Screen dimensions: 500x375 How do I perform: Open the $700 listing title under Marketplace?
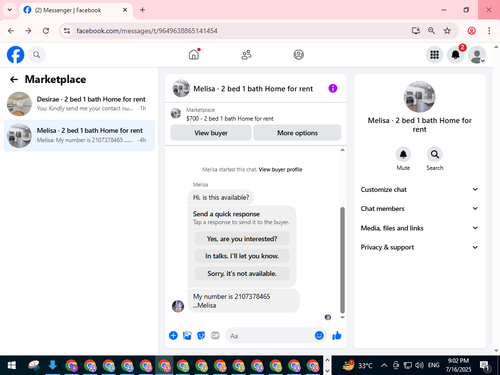[230, 118]
